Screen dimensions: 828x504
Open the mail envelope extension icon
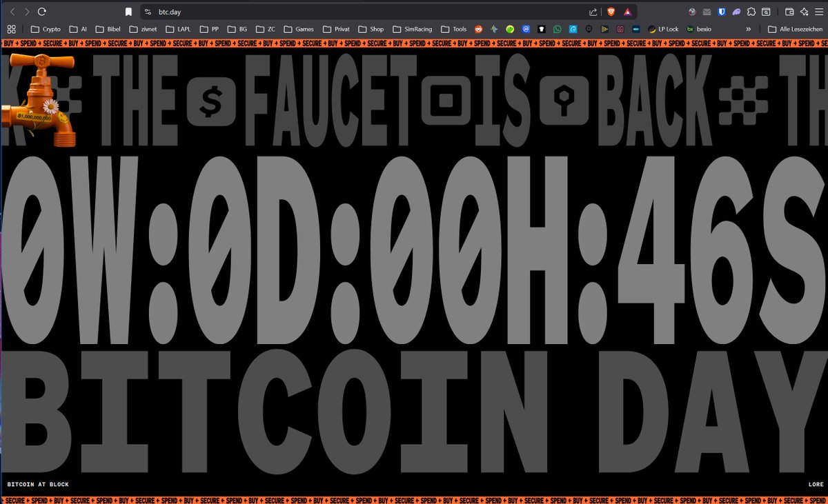[707, 12]
